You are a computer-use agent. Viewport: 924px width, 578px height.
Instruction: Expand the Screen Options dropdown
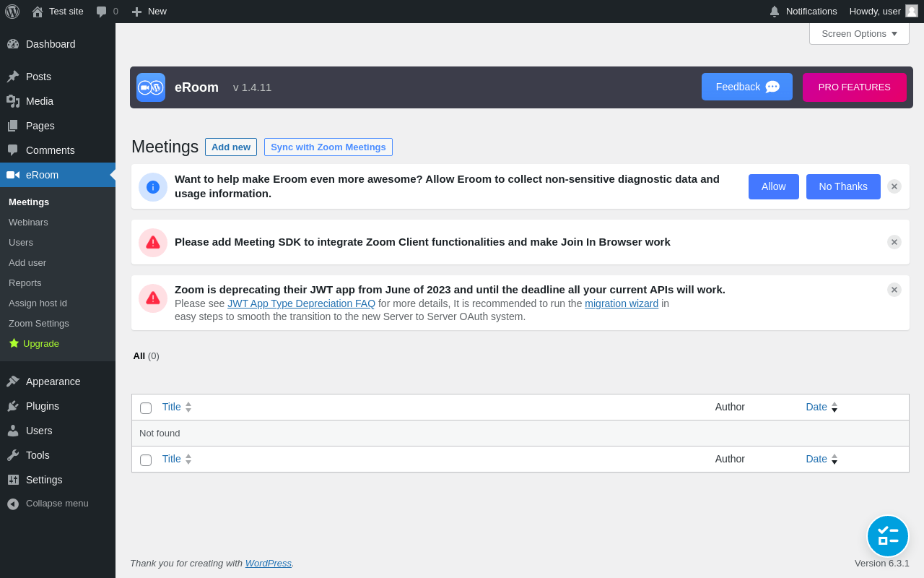tap(859, 33)
